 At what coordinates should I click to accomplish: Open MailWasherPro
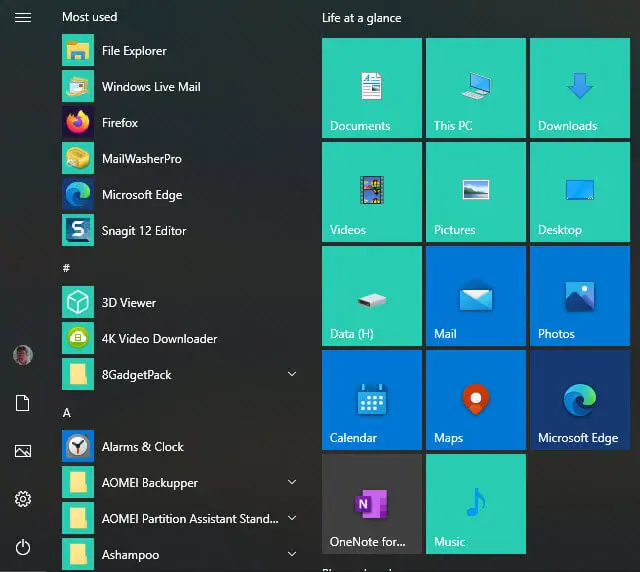click(181, 158)
